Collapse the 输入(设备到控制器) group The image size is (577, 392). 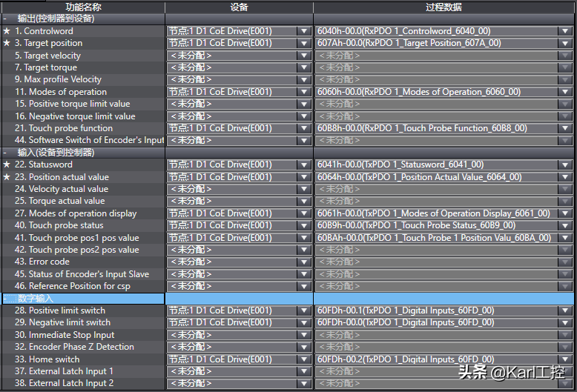[x=6, y=153]
